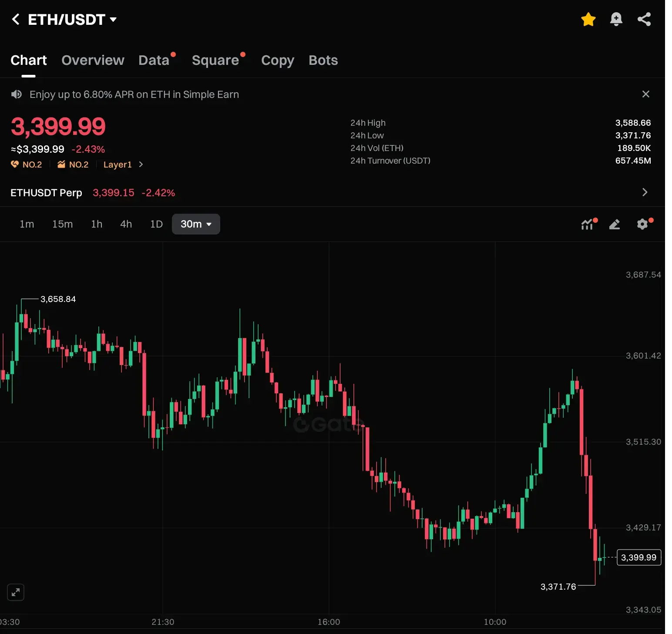Screen dimensions: 672x634
Task: Open the second NO.2 ranking badge
Action: [x=73, y=164]
